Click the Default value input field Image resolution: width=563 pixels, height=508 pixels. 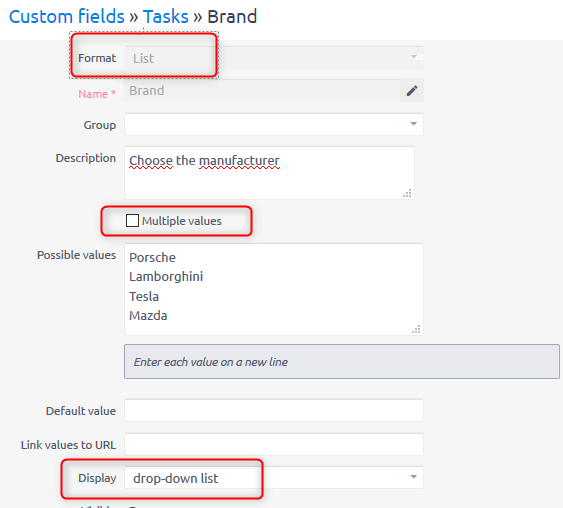(x=274, y=410)
